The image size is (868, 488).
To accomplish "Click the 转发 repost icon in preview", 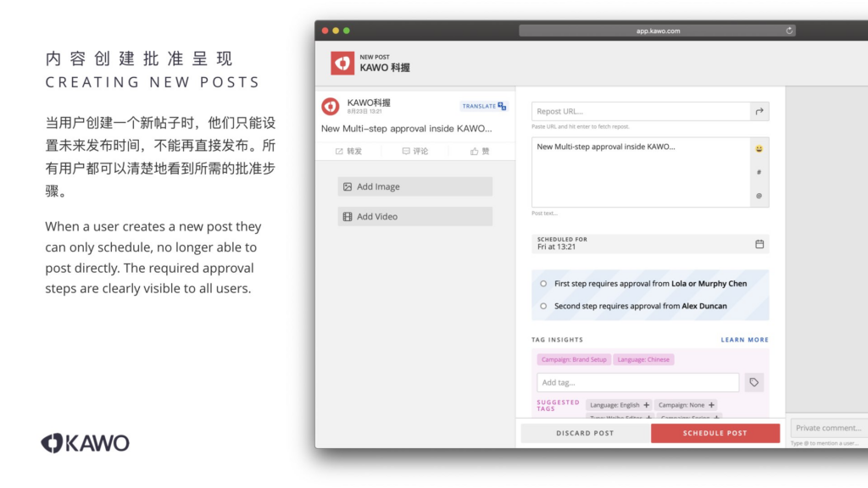I will click(339, 152).
